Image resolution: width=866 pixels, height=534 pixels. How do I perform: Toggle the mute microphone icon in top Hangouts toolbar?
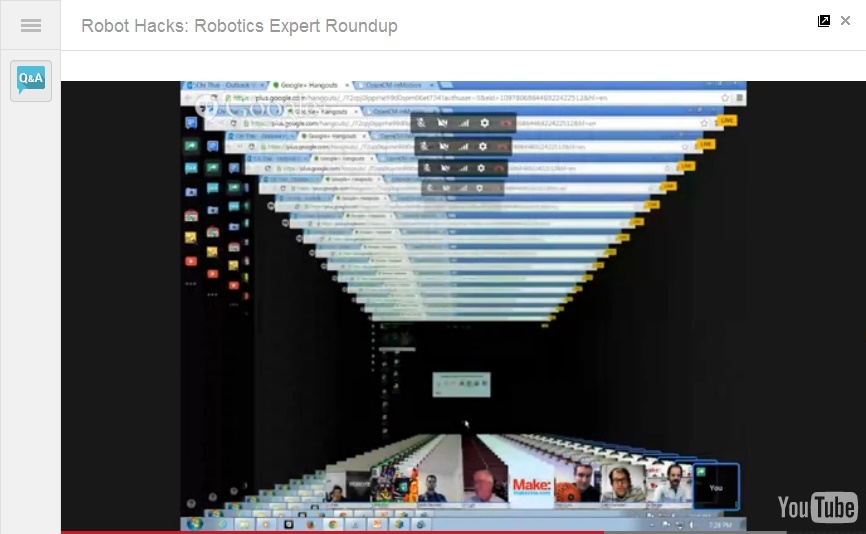(423, 122)
